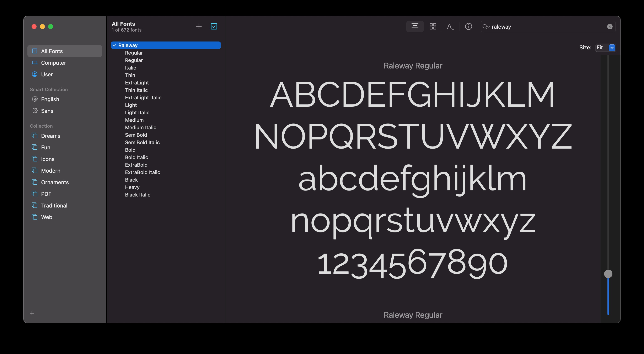
Task: Select the SemiBold Italic typeface
Action: coord(142,142)
